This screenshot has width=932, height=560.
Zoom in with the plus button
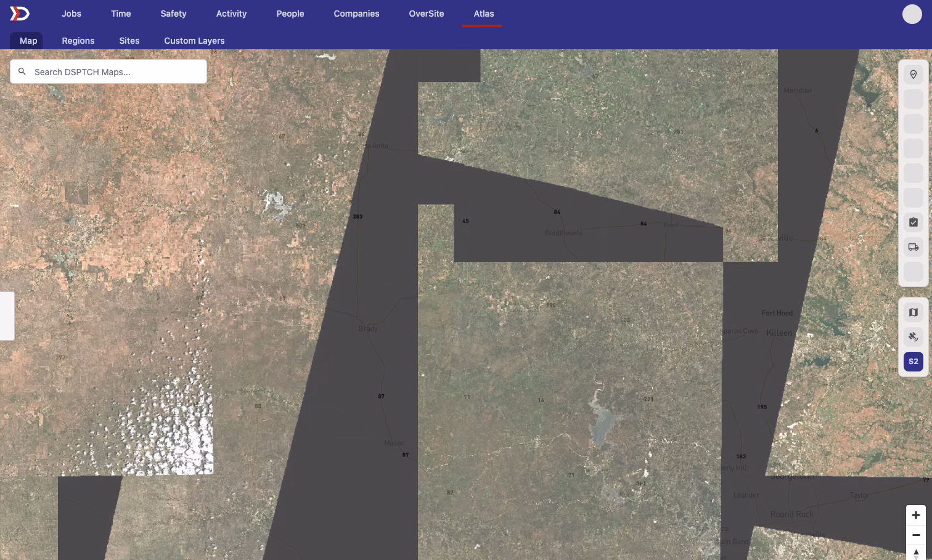[x=916, y=515]
